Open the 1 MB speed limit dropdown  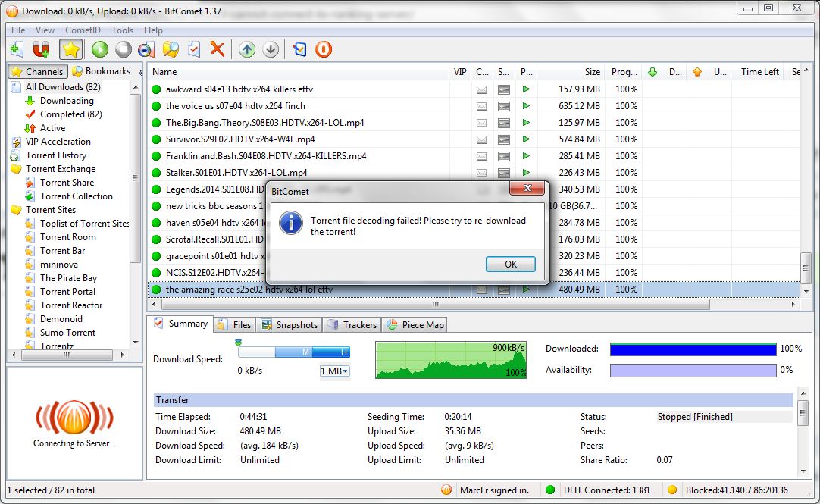[334, 371]
